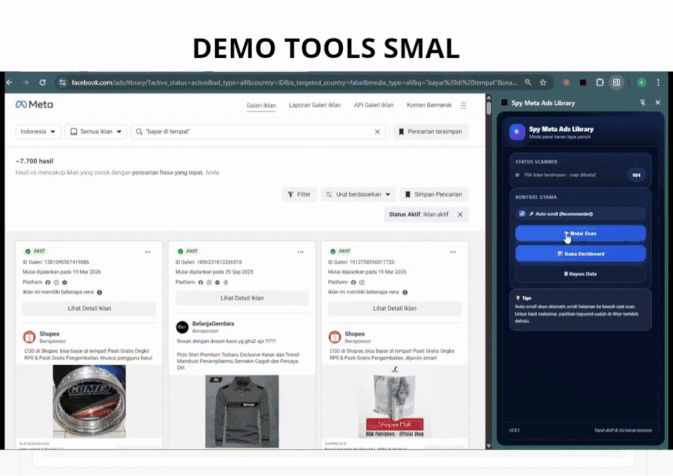
Task: Expand the Indonesia country dropdown
Action: 38,132
